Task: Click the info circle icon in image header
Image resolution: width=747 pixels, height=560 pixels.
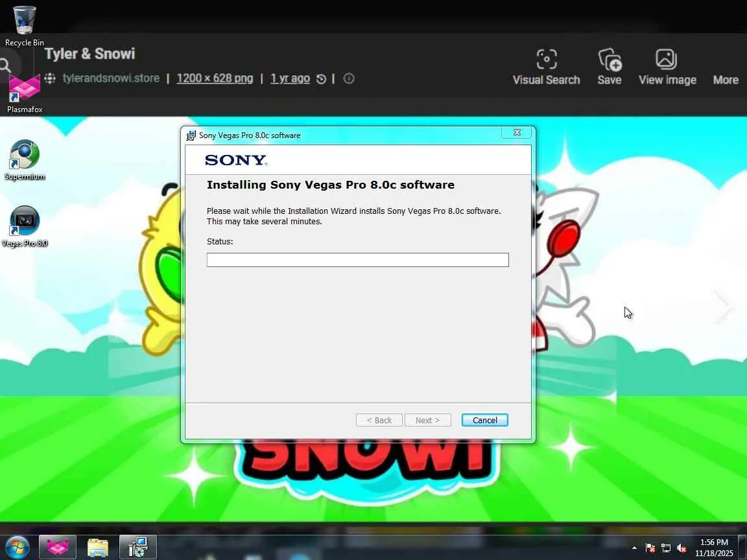Action: pos(349,78)
